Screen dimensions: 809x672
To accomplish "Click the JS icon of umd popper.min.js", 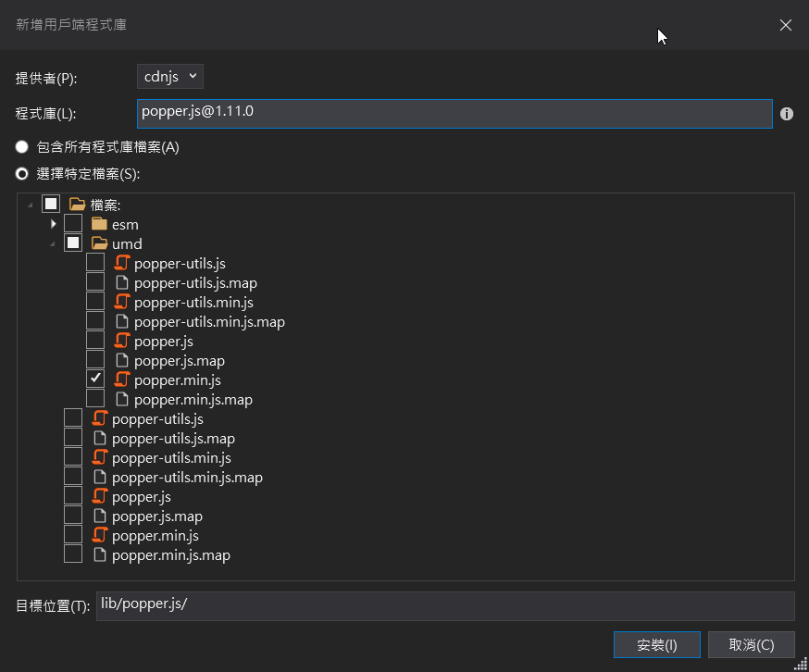I will pyautogui.click(x=122, y=380).
